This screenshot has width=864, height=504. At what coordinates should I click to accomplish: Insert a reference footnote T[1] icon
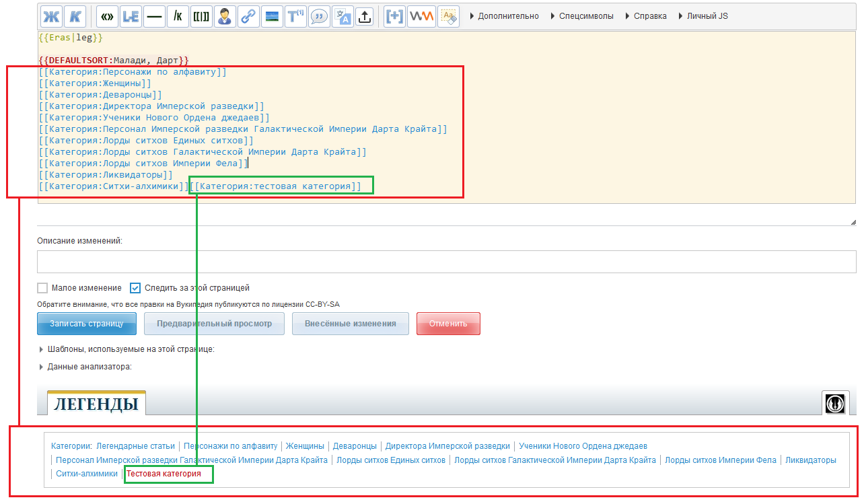pos(295,17)
